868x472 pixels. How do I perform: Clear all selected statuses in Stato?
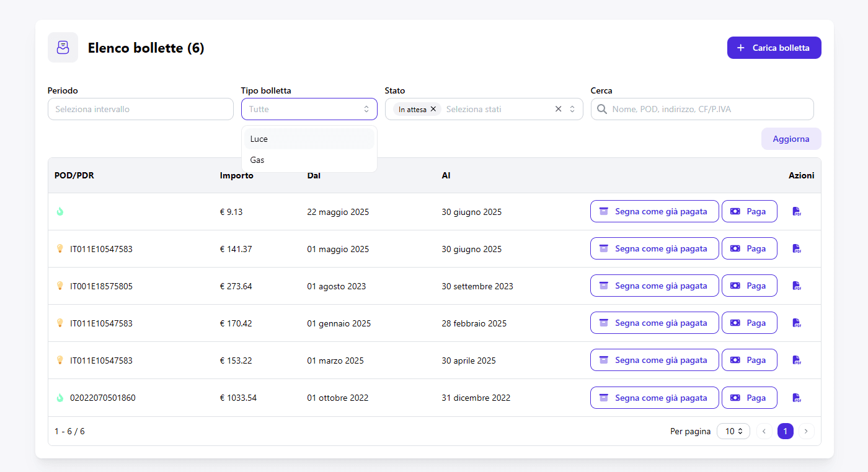[558, 109]
